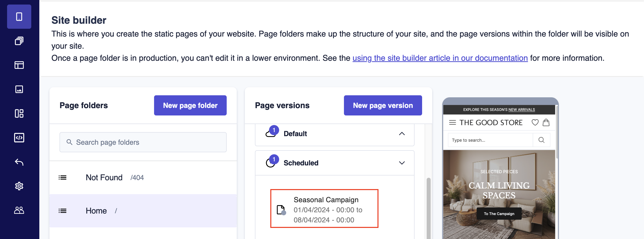Click the undo arrow icon in sidebar
Viewport: 644px width, 239px height.
coord(19,162)
